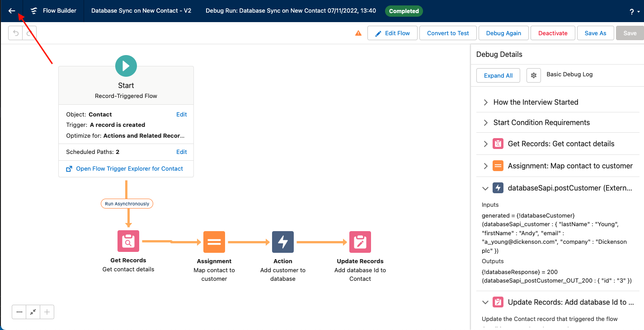Select the Assignment element icon

(214, 242)
